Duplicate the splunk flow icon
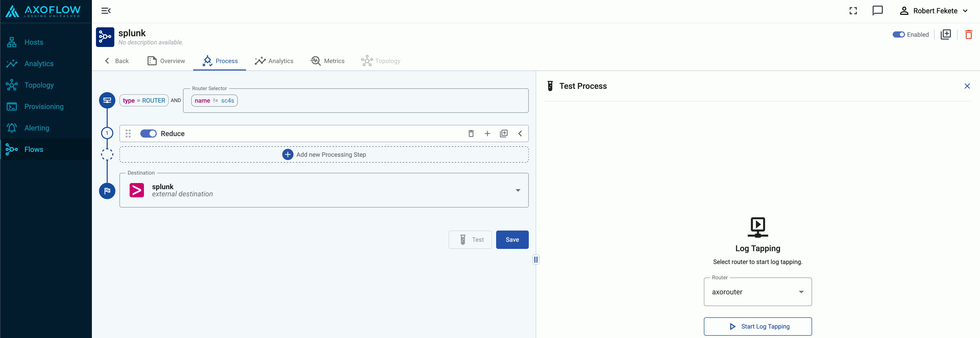 (945, 35)
